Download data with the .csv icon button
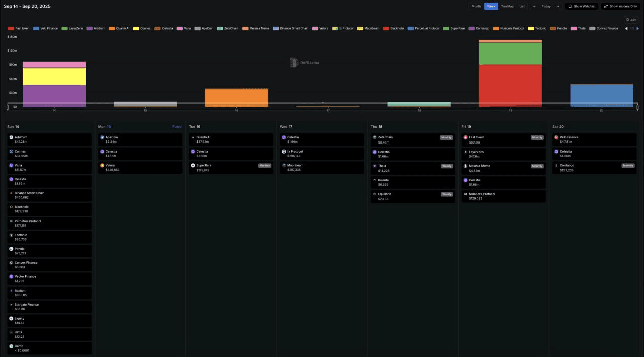Screen dimensions: 644x357 [631, 20]
